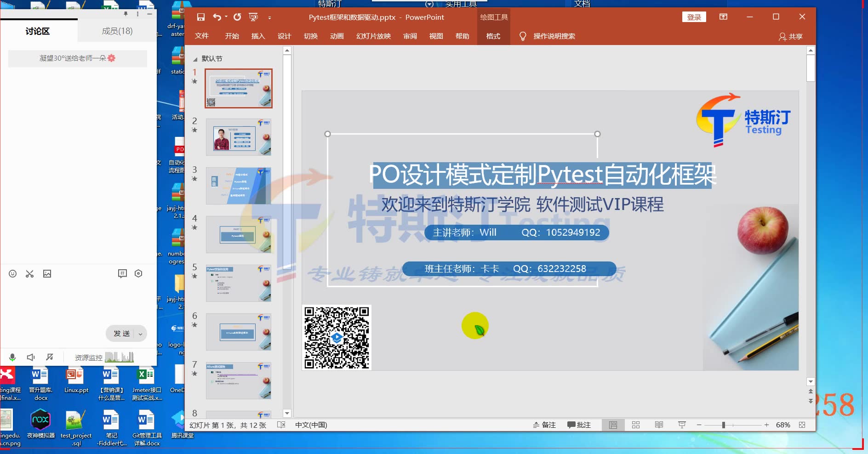Click the scroll-up arrow of slide thumbnail panel
The image size is (868, 454).
[287, 51]
